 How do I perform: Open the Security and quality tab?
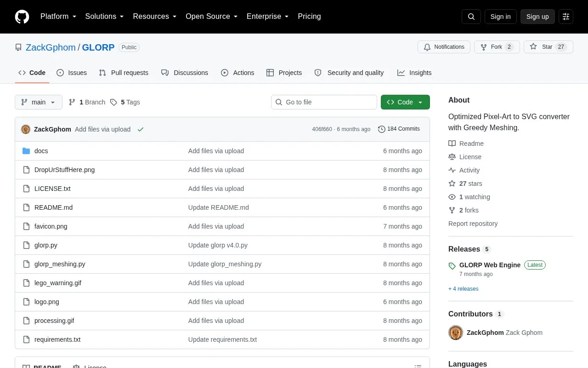tap(349, 73)
